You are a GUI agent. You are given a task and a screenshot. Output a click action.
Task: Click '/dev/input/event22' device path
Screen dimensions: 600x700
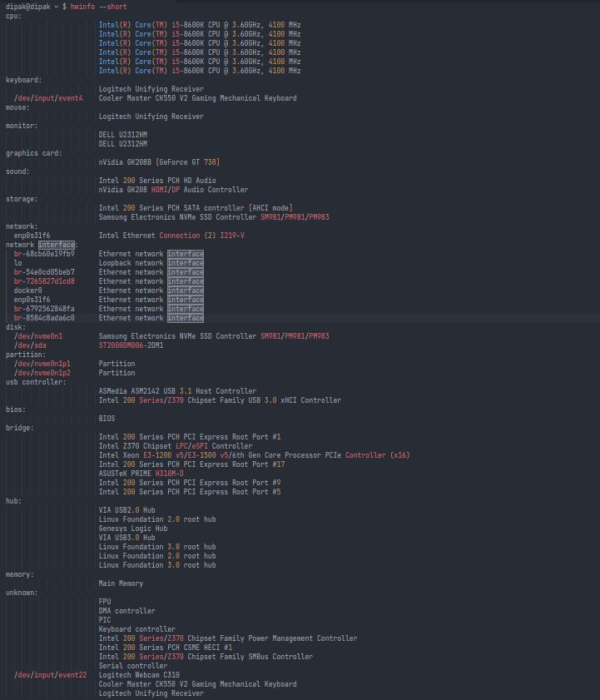50,675
